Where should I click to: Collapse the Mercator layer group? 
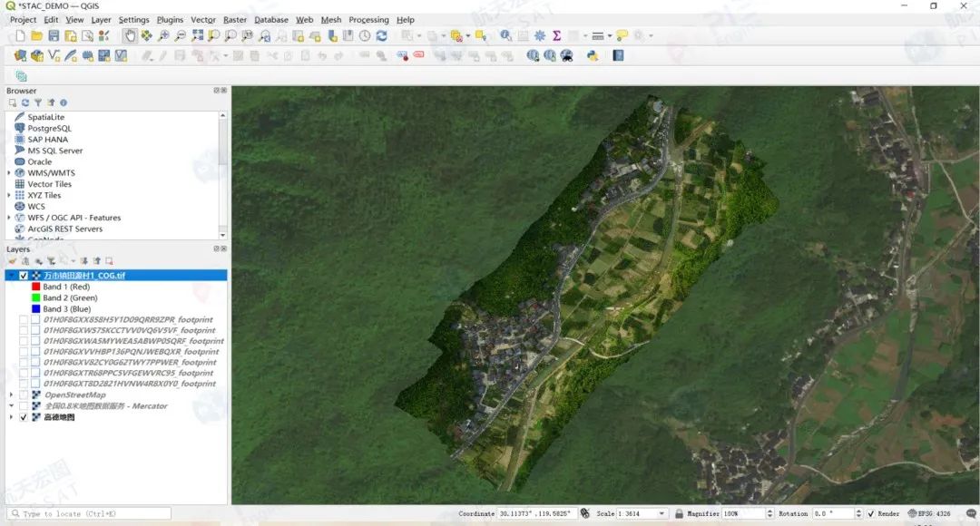coord(11,406)
